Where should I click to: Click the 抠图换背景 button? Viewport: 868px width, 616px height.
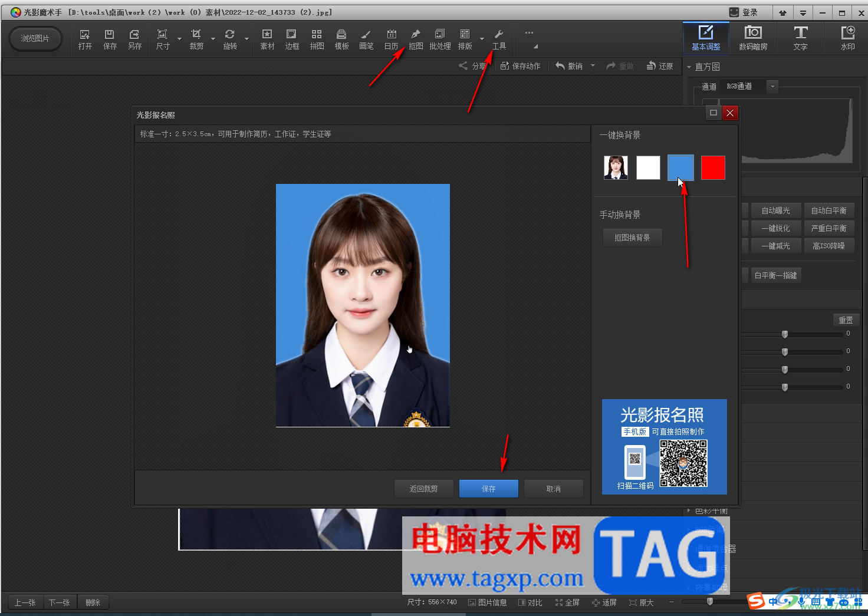(x=632, y=238)
